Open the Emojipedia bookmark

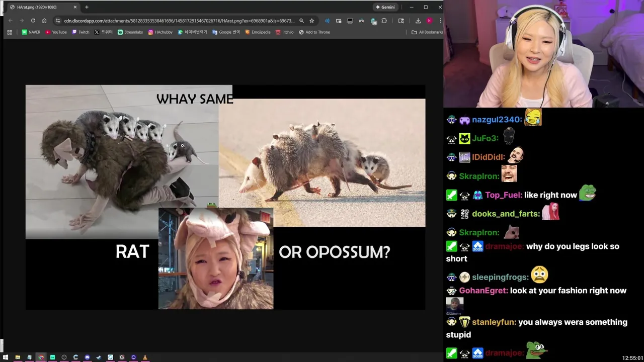[258, 32]
